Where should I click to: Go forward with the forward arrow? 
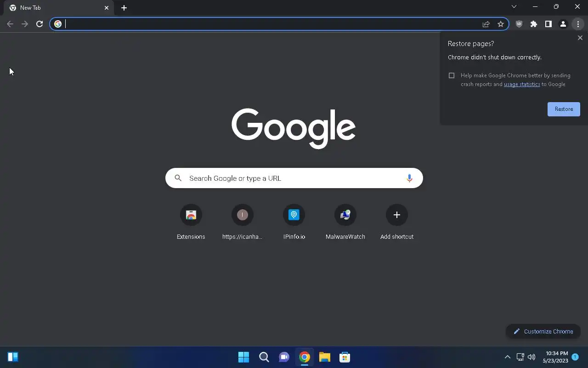[25, 24]
